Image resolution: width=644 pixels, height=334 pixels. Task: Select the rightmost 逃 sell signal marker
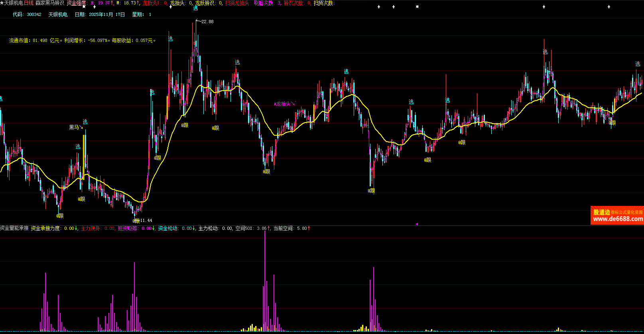638,64
